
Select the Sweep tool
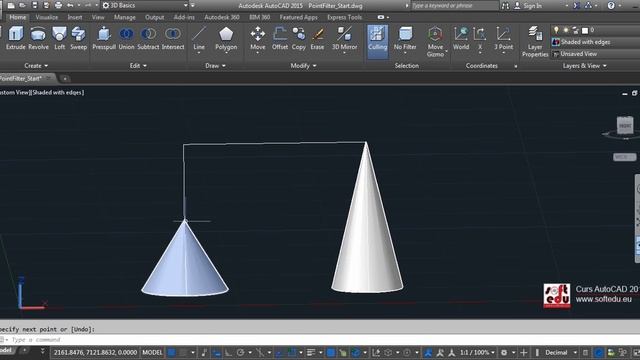[78, 39]
